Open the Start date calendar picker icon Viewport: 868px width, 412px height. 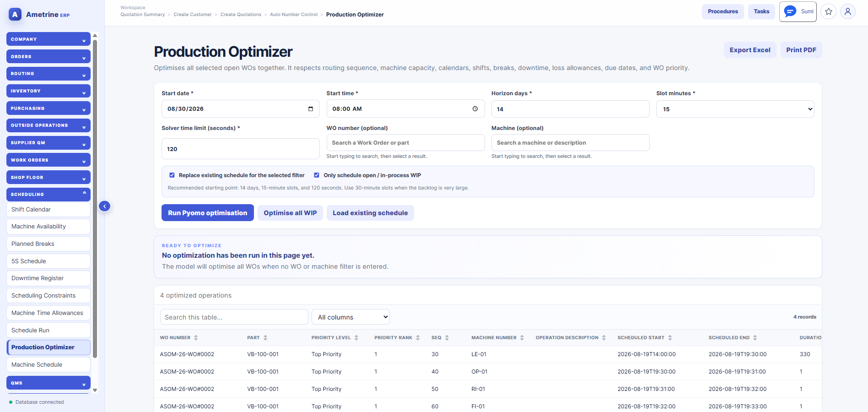(x=311, y=109)
